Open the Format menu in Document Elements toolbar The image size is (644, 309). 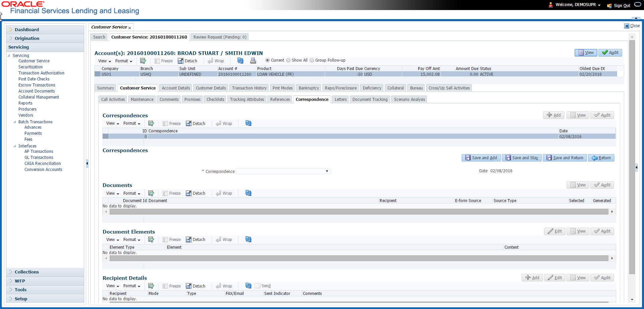pyautogui.click(x=132, y=240)
